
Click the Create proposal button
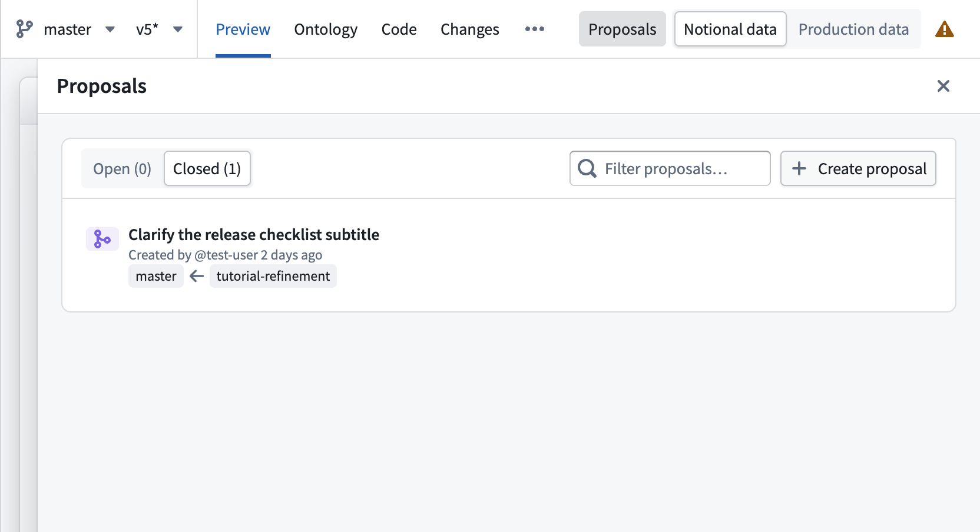[858, 169]
